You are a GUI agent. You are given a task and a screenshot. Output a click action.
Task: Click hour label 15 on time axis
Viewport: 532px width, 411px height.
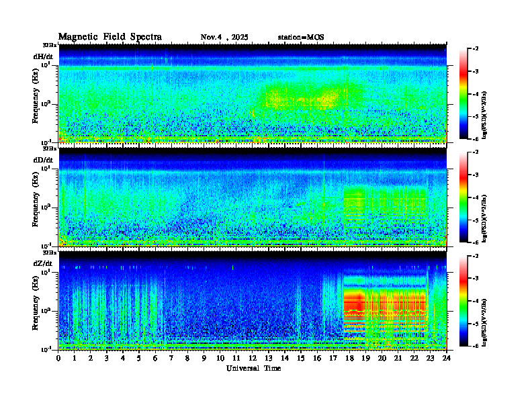coord(301,358)
